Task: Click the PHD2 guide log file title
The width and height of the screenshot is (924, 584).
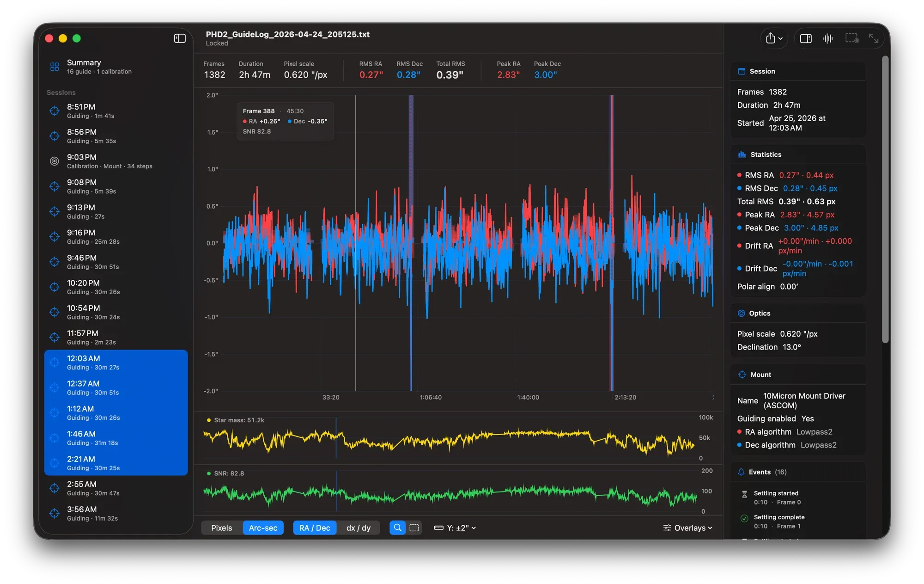Action: [x=287, y=34]
